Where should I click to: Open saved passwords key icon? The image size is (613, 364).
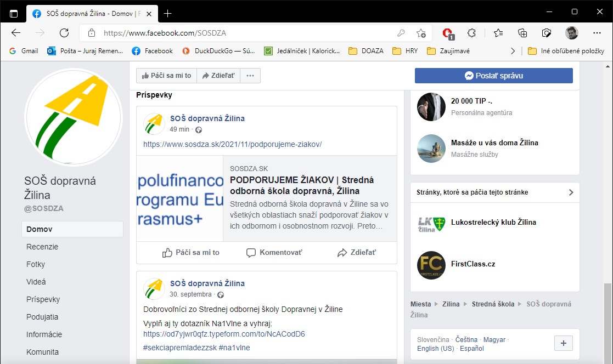pos(401,33)
